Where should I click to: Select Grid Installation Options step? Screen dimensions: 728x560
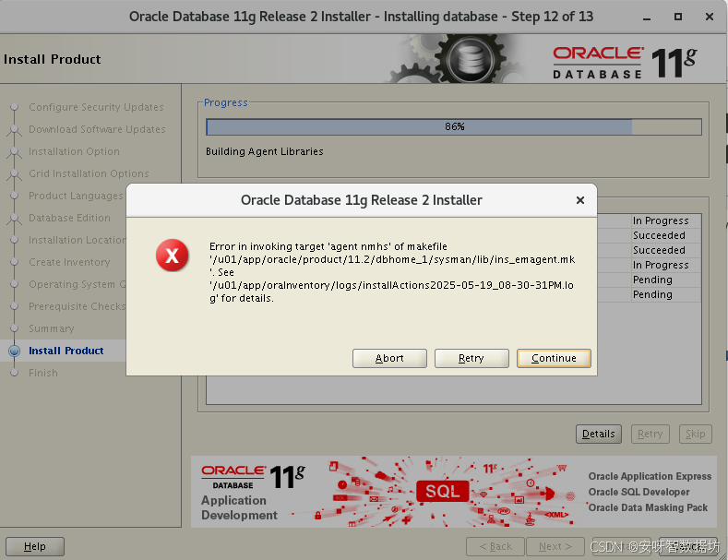point(89,173)
